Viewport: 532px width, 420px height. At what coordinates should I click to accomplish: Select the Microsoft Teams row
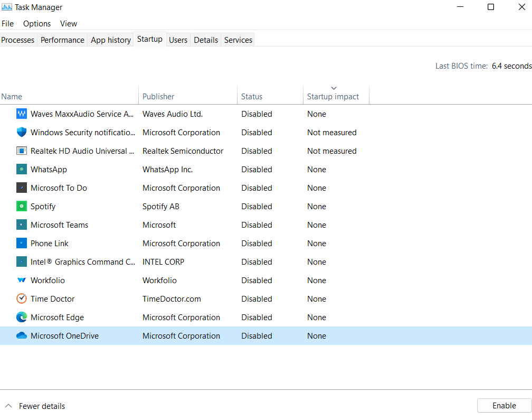click(x=59, y=225)
